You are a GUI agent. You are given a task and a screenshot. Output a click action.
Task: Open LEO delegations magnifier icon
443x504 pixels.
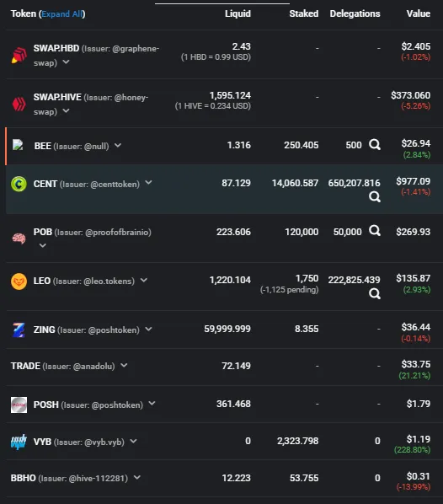[375, 293]
